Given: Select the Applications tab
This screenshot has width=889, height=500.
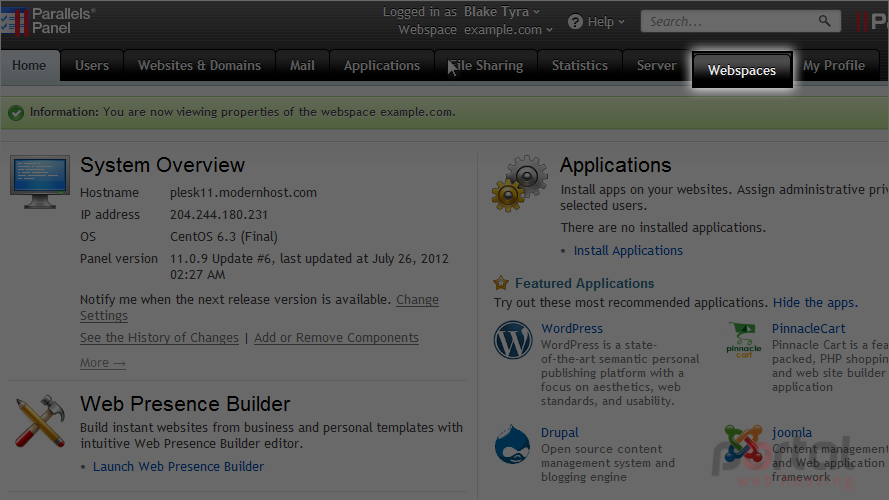Looking at the screenshot, I should coord(382,66).
